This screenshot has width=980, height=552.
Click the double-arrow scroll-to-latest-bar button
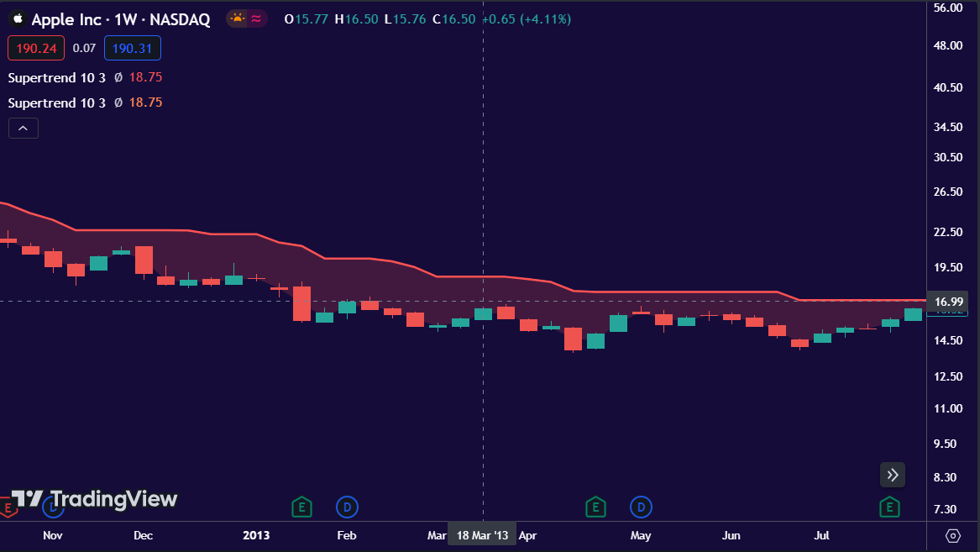click(892, 475)
